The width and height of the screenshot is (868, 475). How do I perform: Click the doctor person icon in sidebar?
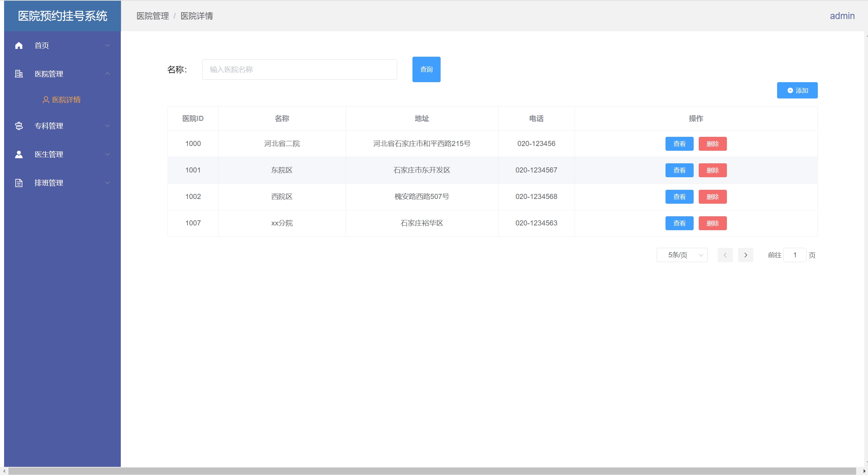tap(19, 154)
